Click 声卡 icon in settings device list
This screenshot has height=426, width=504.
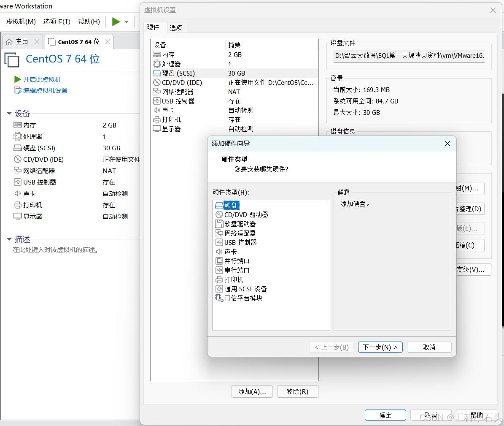(157, 110)
